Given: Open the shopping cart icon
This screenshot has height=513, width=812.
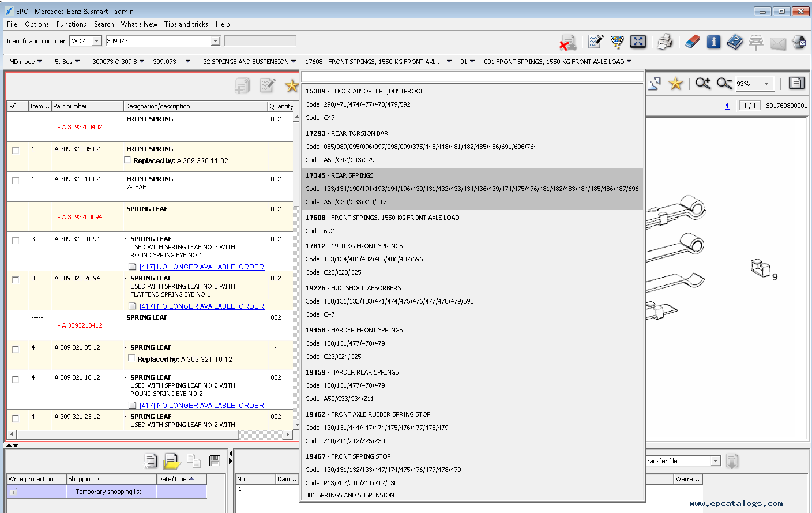Looking at the screenshot, I should (617, 42).
